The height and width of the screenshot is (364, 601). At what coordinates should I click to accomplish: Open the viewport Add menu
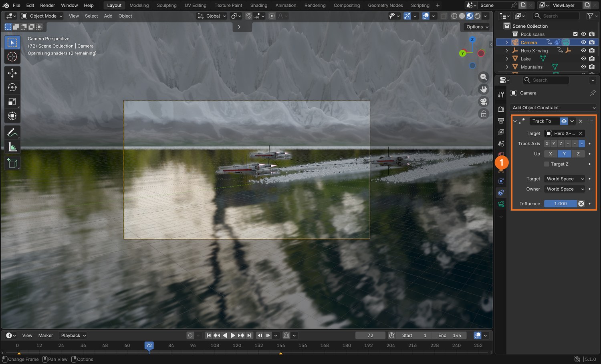point(108,16)
